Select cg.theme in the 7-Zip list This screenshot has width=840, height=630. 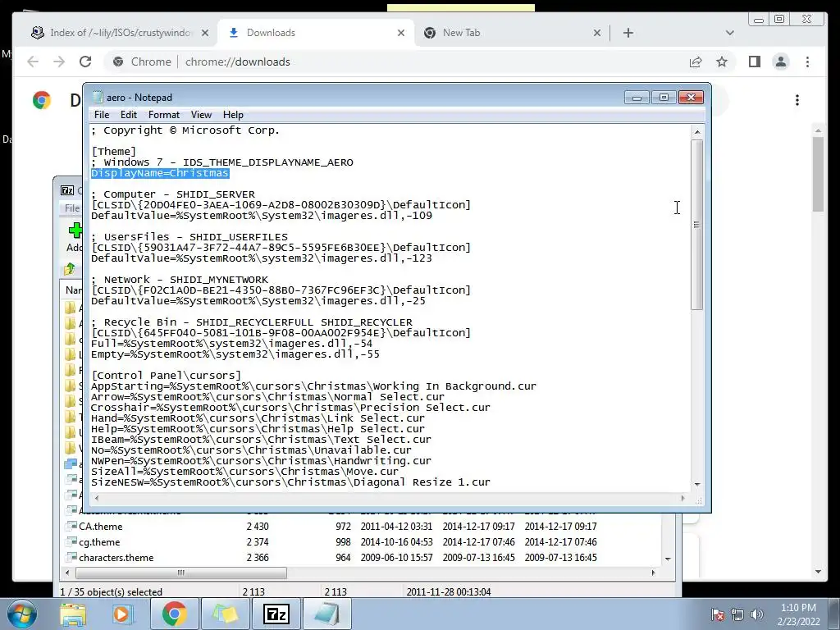[x=99, y=542]
